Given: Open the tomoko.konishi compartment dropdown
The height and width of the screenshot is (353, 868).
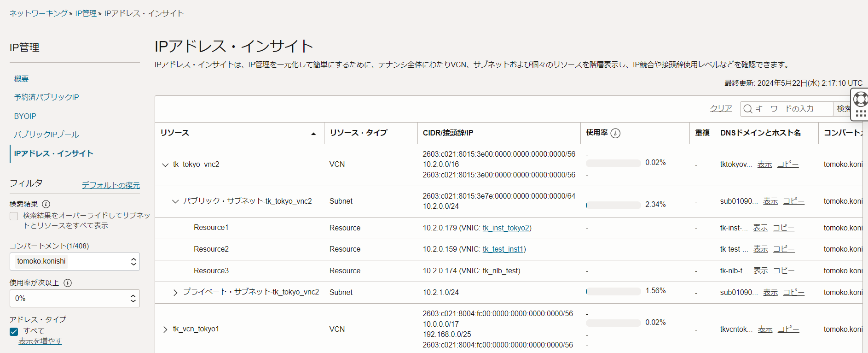Looking at the screenshot, I should click(75, 261).
